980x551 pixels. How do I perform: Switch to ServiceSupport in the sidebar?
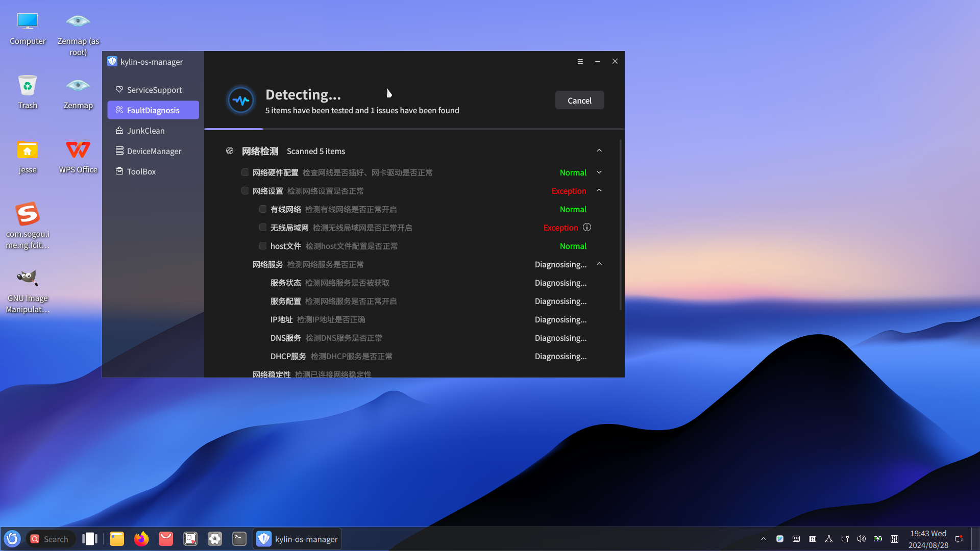point(153,90)
